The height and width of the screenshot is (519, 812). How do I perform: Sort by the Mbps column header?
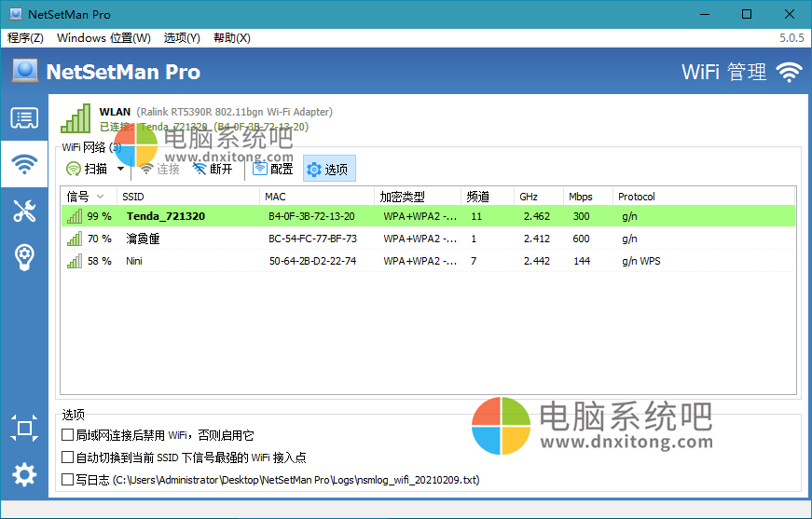(587, 197)
